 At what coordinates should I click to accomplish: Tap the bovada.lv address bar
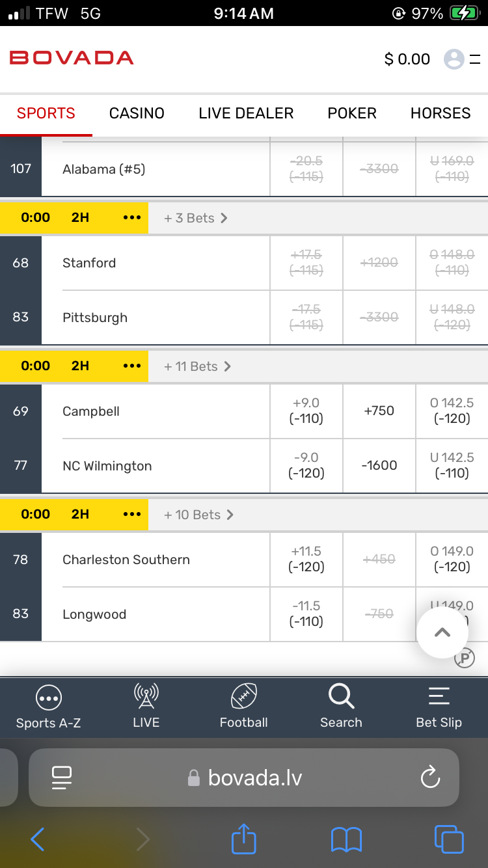pyautogui.click(x=254, y=778)
